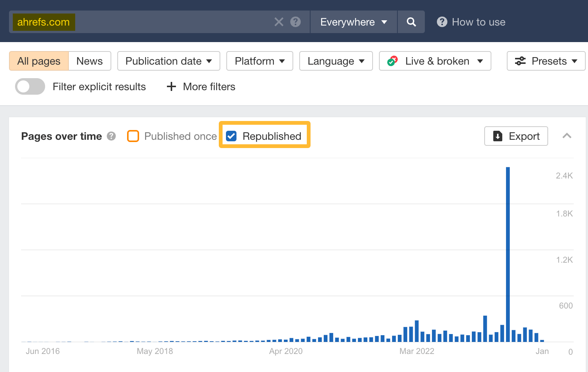Click the How to use help icon
Image resolution: width=588 pixels, height=372 pixels.
click(442, 22)
